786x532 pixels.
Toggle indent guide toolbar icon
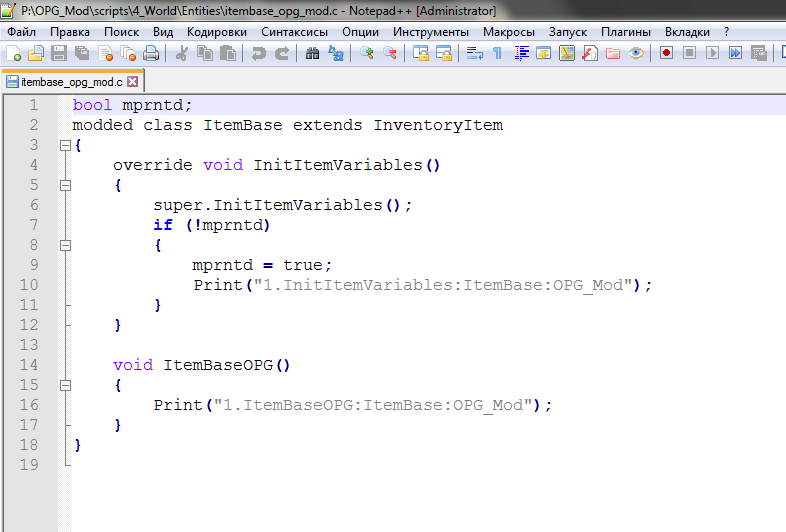click(x=521, y=53)
